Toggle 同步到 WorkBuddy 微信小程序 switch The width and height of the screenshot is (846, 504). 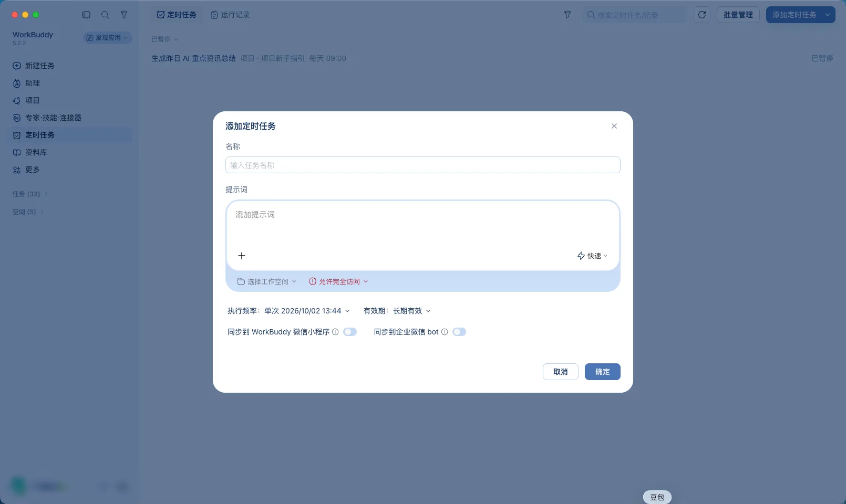(x=350, y=332)
